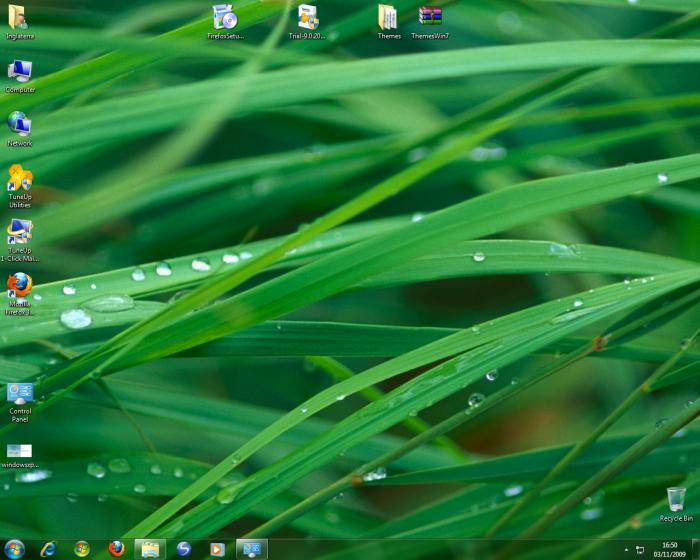Screen dimensions: 700x560
Task: Open Windows Explorer from the taskbar
Action: pyautogui.click(x=150, y=548)
